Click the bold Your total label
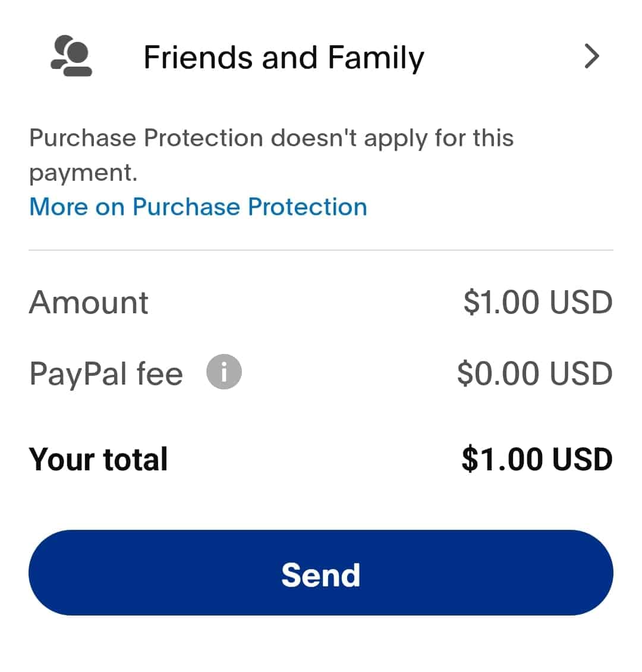642x672 pixels. [99, 460]
